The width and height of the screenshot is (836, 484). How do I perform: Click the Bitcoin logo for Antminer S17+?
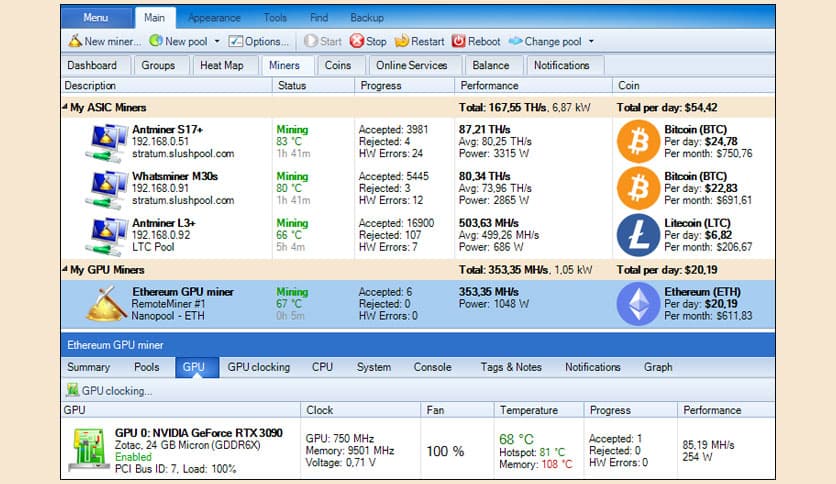(638, 141)
